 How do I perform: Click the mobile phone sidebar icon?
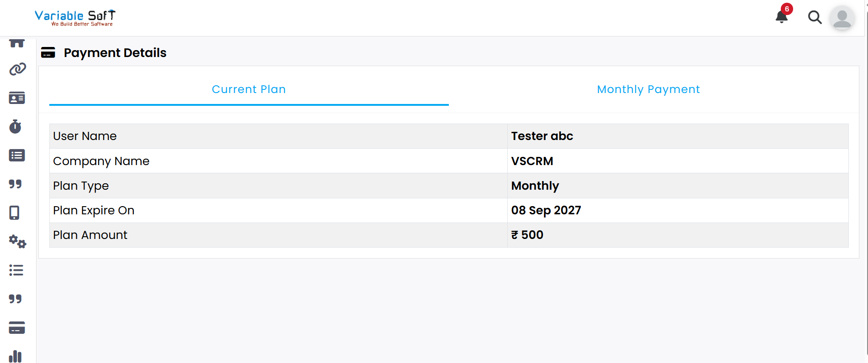click(x=15, y=213)
